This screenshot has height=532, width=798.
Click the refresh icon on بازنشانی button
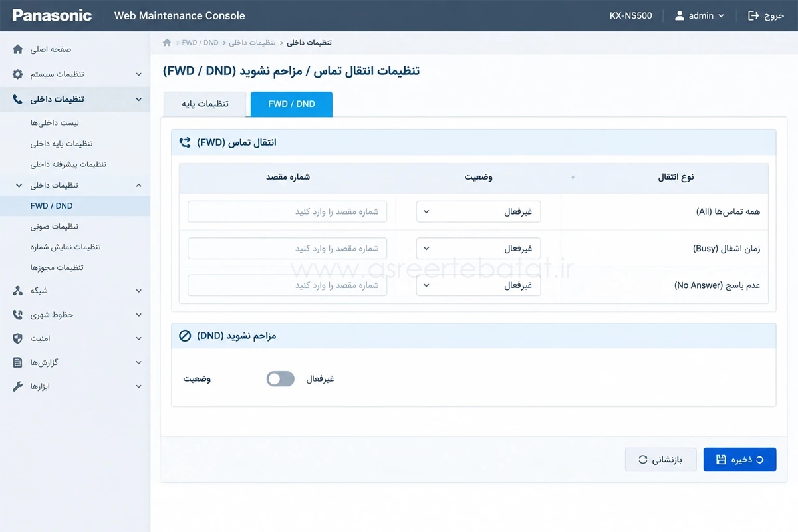point(642,460)
